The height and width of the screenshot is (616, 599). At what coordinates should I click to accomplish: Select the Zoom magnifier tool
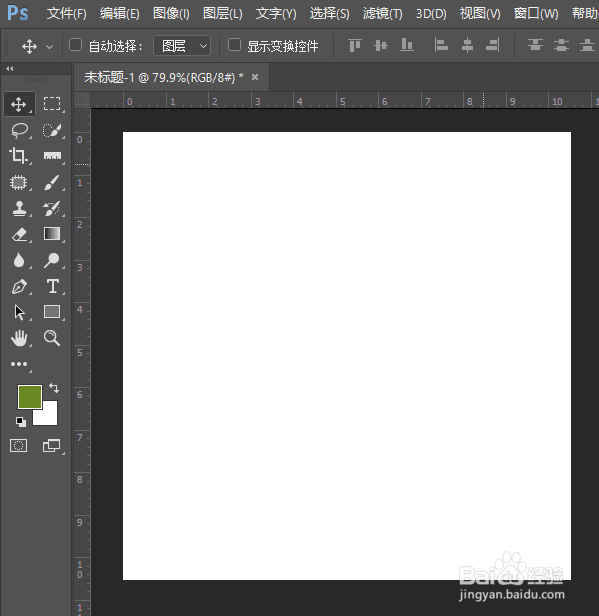52,338
